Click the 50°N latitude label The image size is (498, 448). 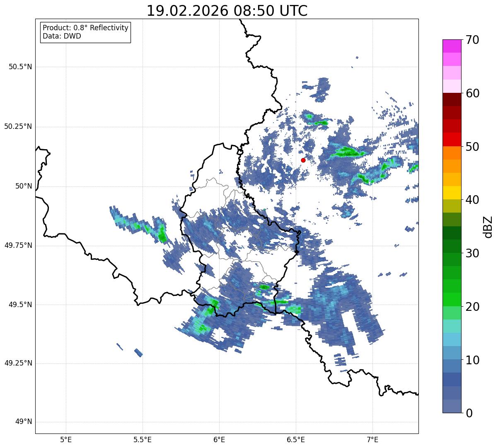pyautogui.click(x=23, y=186)
